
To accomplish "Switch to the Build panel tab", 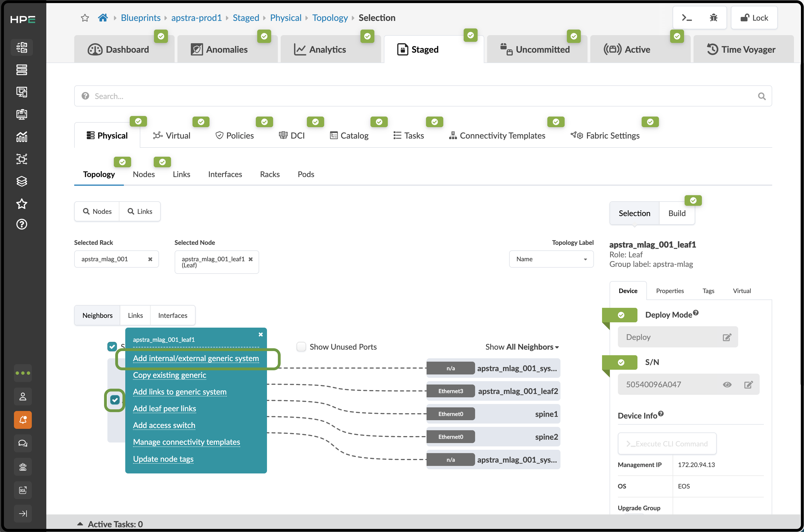I will [x=677, y=213].
